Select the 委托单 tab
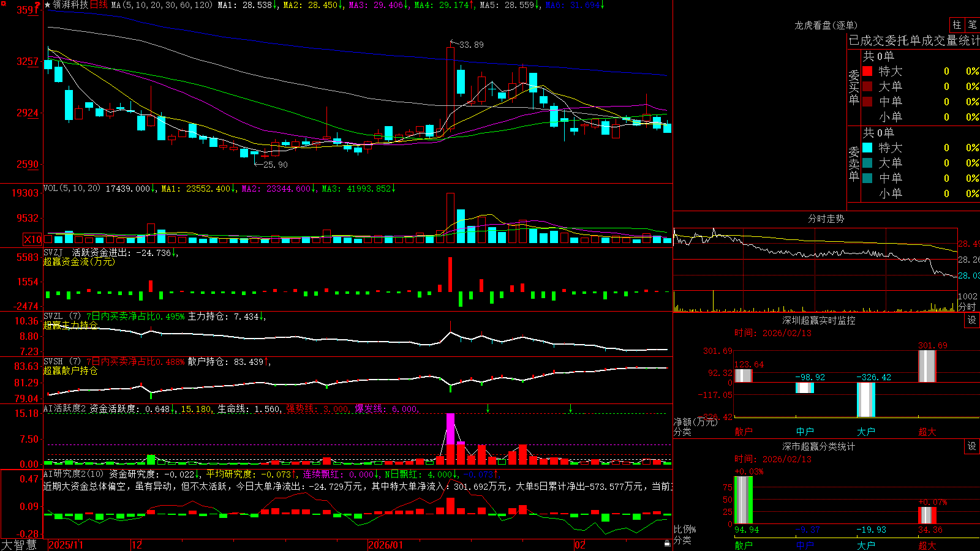The width and height of the screenshot is (980, 551). pyautogui.click(x=903, y=40)
